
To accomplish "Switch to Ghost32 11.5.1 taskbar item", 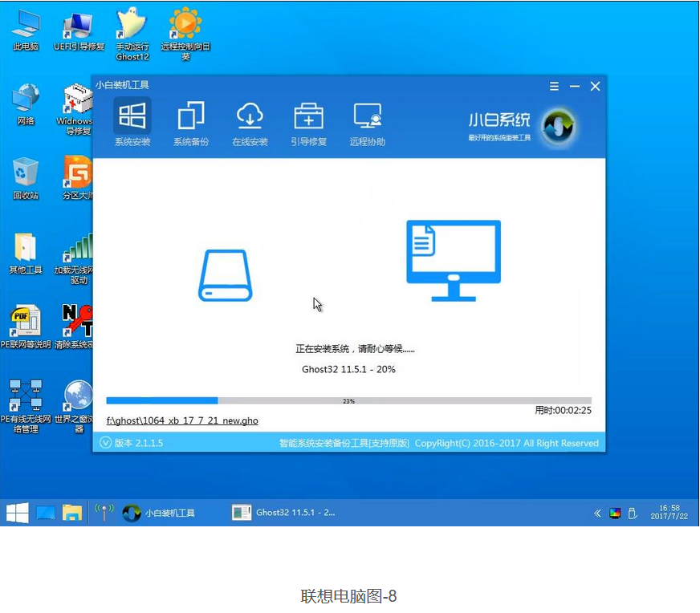I will tap(284, 512).
